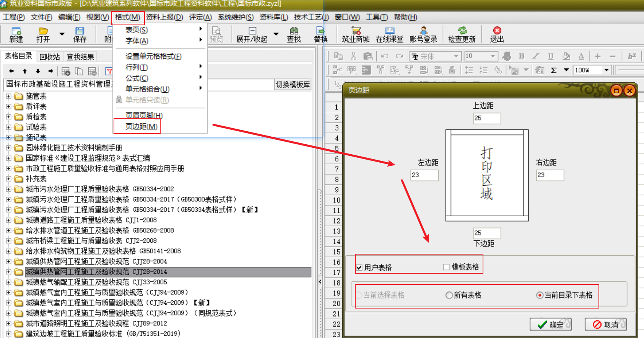Select the 当前目录下表格 radio button
This screenshot has width=644, height=338.
click(x=540, y=295)
